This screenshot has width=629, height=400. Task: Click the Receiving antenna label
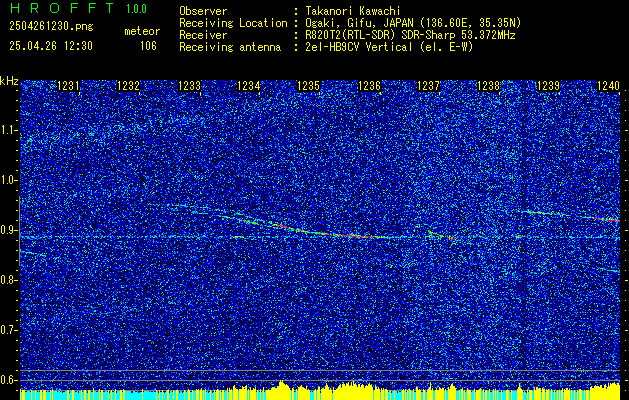230,47
